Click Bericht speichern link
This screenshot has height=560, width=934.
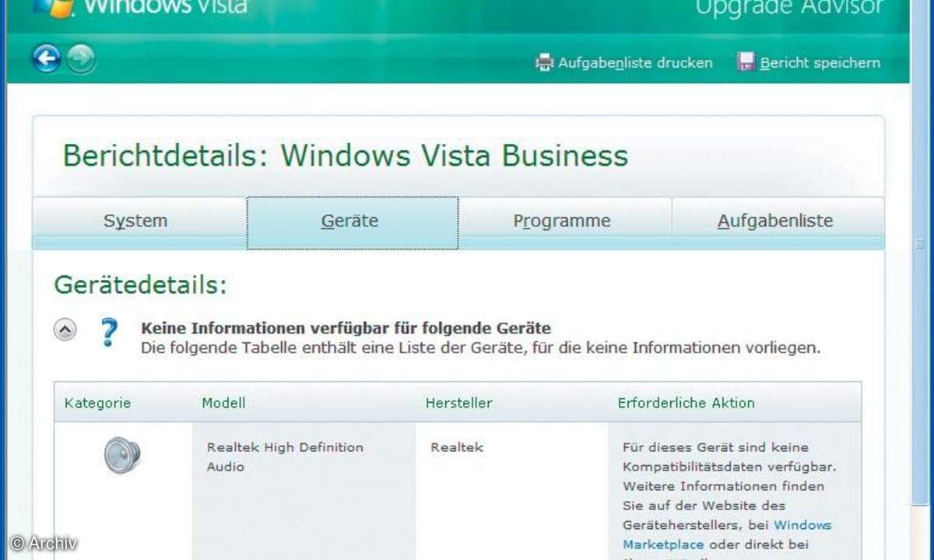(x=820, y=63)
